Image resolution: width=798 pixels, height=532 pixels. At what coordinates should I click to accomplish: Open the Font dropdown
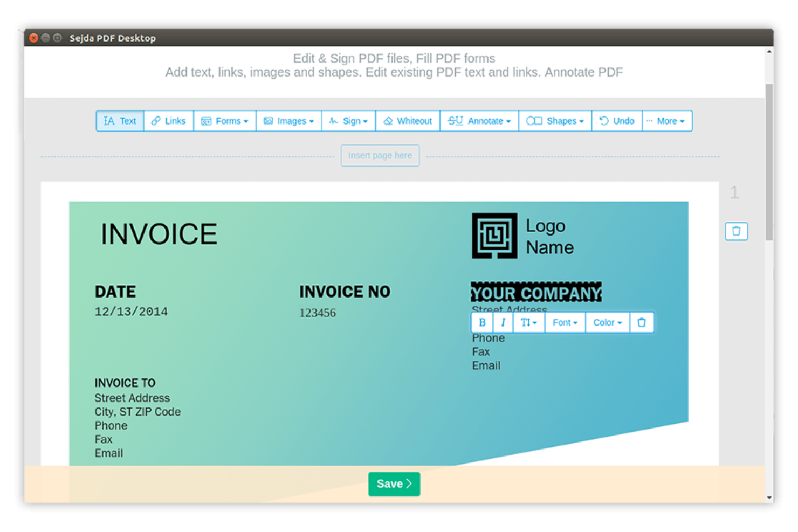(564, 322)
